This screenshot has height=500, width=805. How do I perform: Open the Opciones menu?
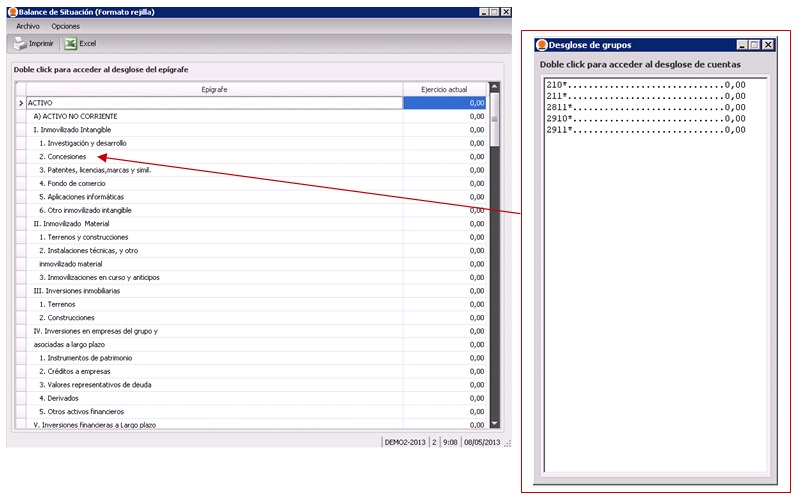65,26
